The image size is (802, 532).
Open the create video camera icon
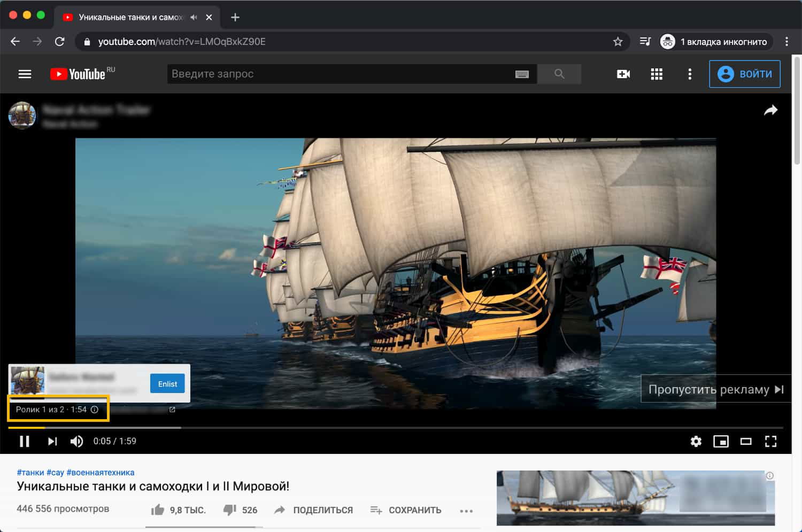[x=623, y=74]
